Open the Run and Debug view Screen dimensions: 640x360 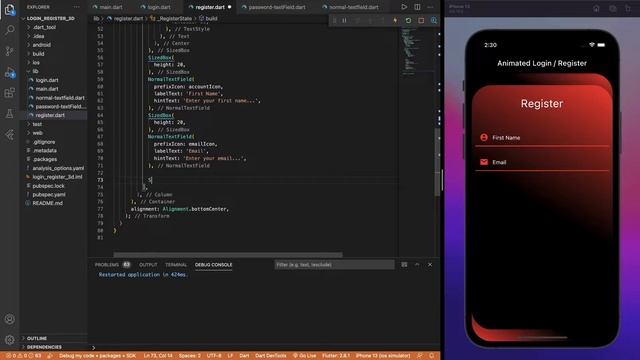9,72
